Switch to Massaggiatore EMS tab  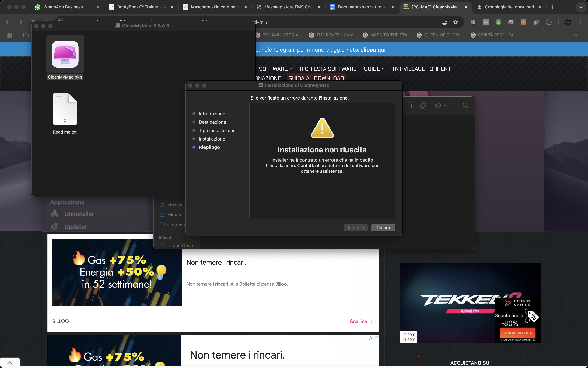(288, 7)
